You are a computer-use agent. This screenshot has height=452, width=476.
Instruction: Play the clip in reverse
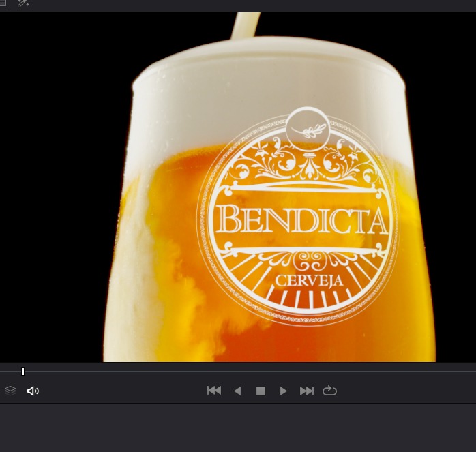[237, 391]
